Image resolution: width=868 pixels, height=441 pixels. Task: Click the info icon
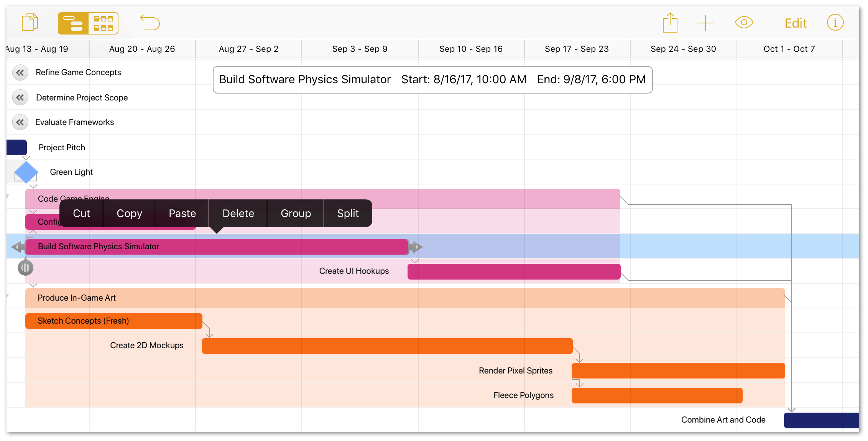(838, 23)
